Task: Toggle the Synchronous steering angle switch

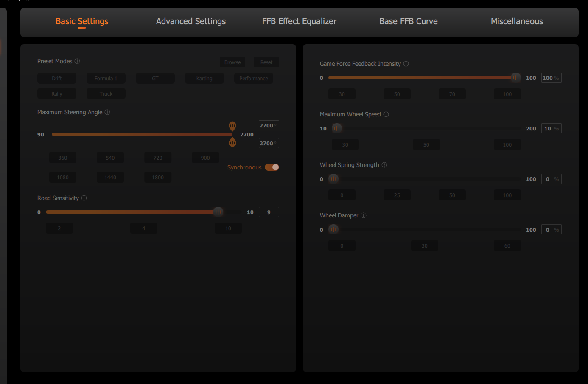Action: tap(272, 167)
